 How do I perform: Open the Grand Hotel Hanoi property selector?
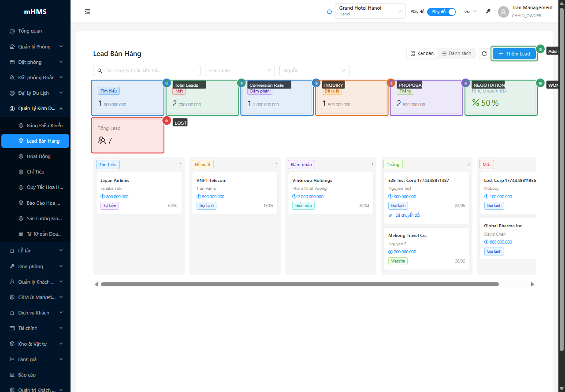pos(370,11)
